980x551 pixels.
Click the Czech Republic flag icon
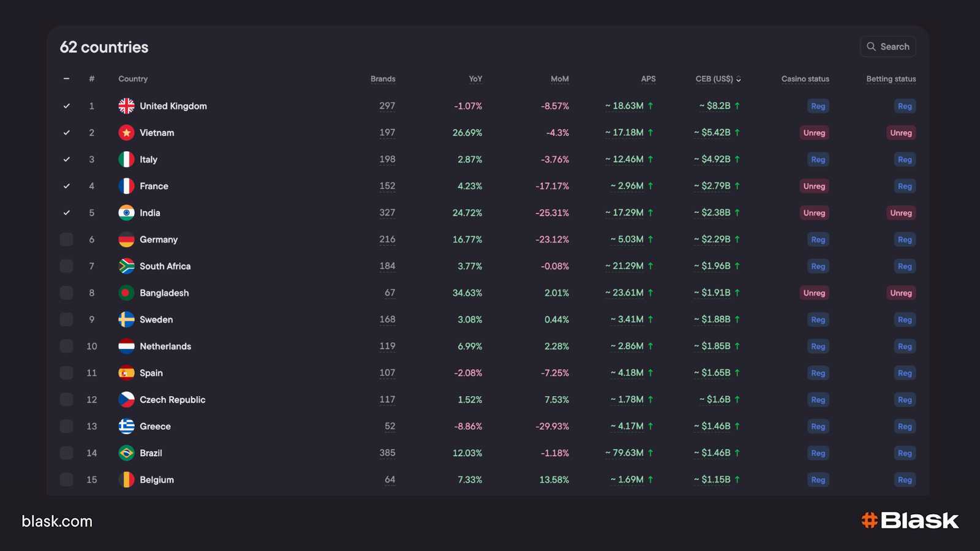tap(126, 400)
